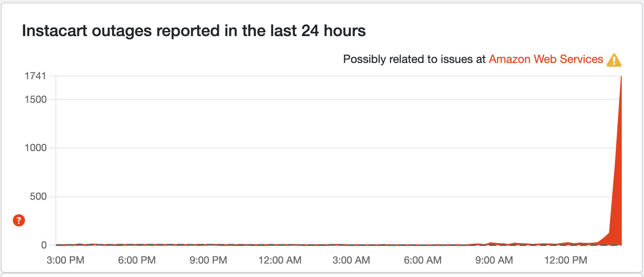Click the 6:00 AM time label
This screenshot has width=644, height=277.
point(423,260)
